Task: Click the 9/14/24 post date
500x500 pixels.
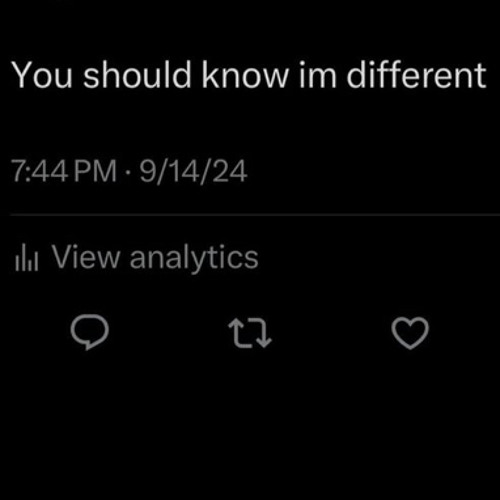Action: coord(193,171)
